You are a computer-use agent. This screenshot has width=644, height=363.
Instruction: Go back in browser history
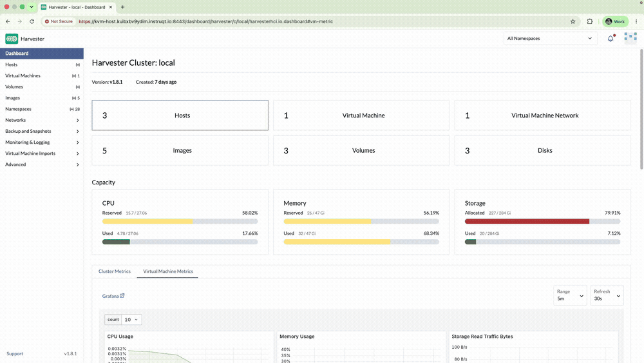coord(8,21)
